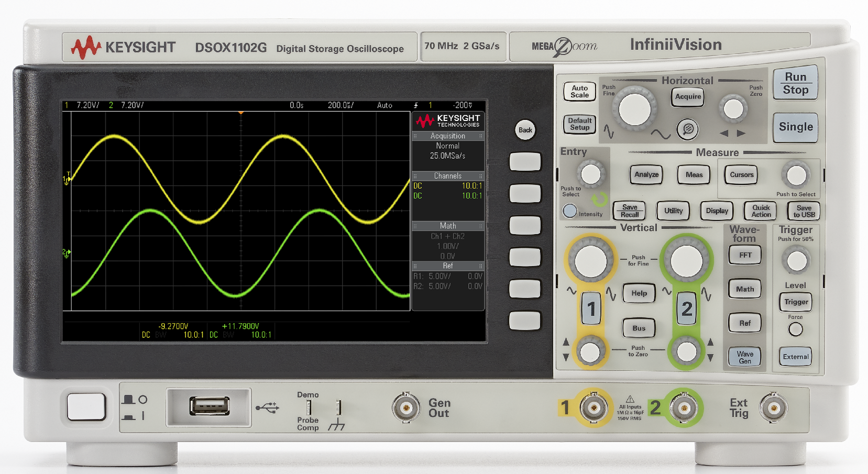This screenshot has height=474, width=868.
Task: Click the channel 1 BNC input
Action: (594, 407)
